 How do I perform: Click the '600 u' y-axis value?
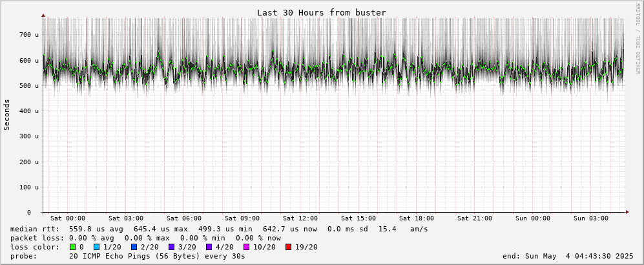(x=29, y=60)
